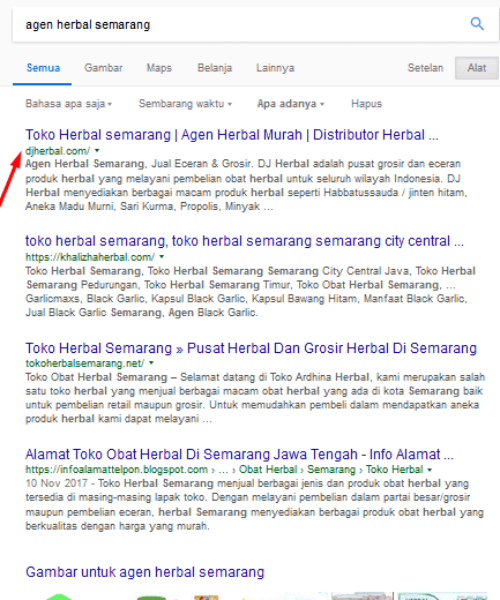Switch to the Gambar tab
This screenshot has height=600, width=500.
pos(103,68)
